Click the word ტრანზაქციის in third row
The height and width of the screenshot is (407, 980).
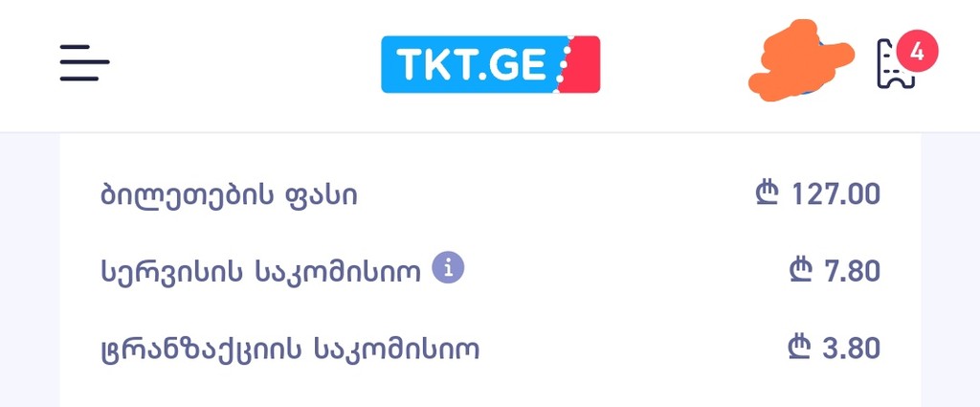pyautogui.click(x=200, y=349)
